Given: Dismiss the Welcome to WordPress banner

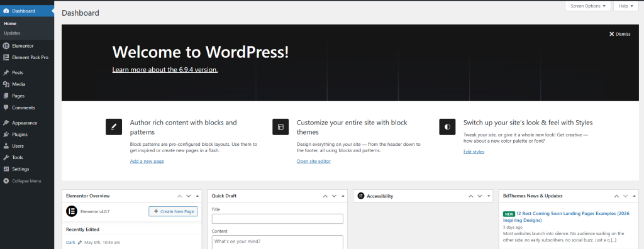Looking at the screenshot, I should point(619,34).
